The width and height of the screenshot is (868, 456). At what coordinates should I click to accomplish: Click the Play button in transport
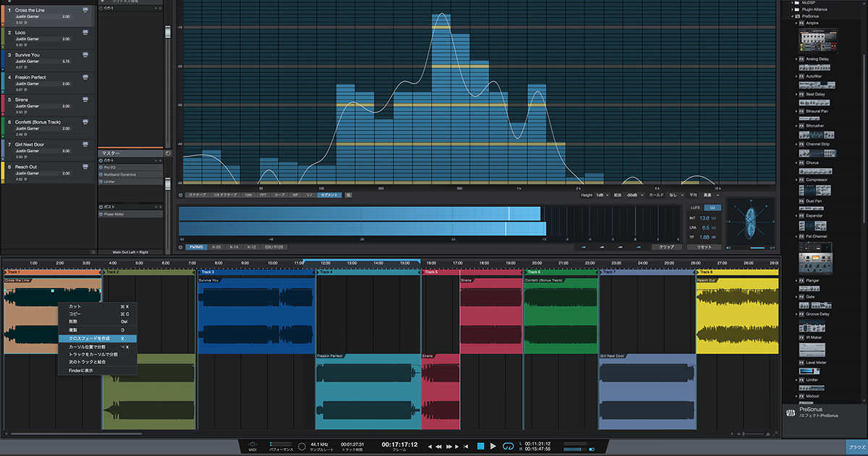coord(493,446)
